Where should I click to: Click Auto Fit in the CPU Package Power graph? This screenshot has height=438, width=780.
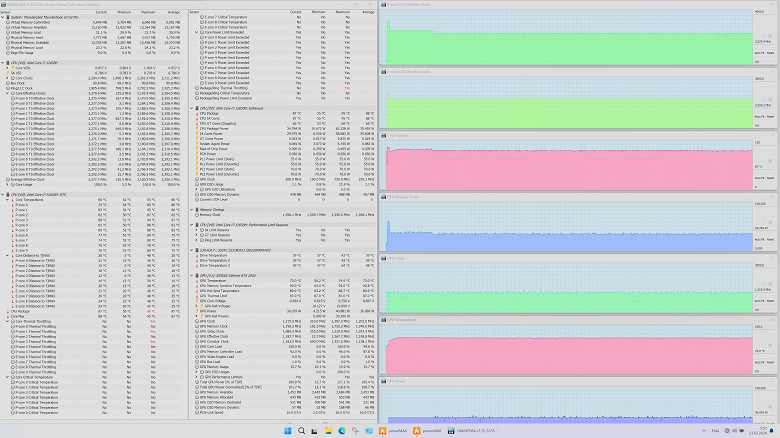tap(759, 239)
